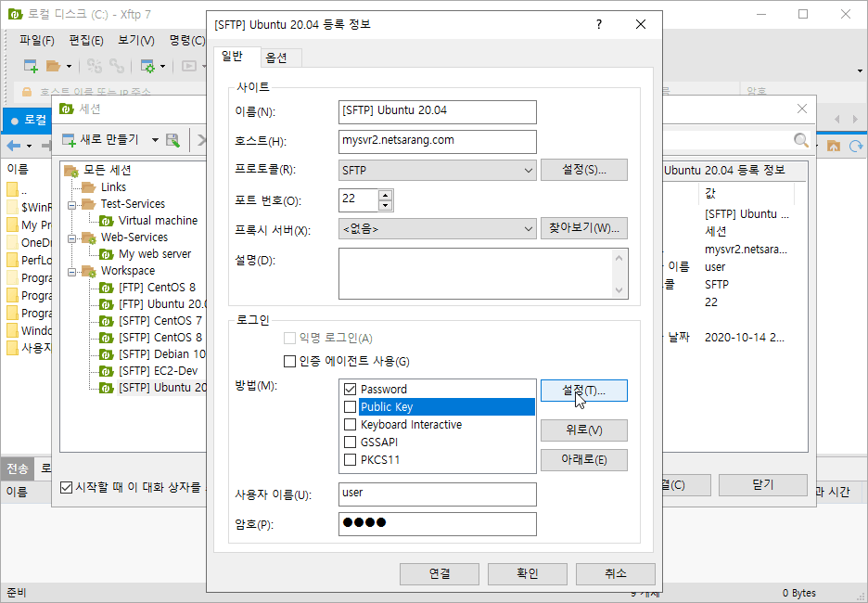Click the new session icon in Xftp toolbar
Screen dimensions: 868x603
31,67
